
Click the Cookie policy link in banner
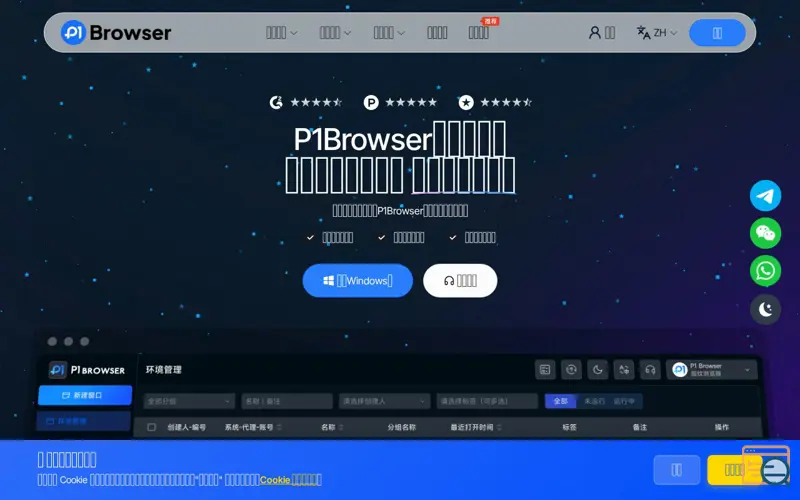coord(290,480)
